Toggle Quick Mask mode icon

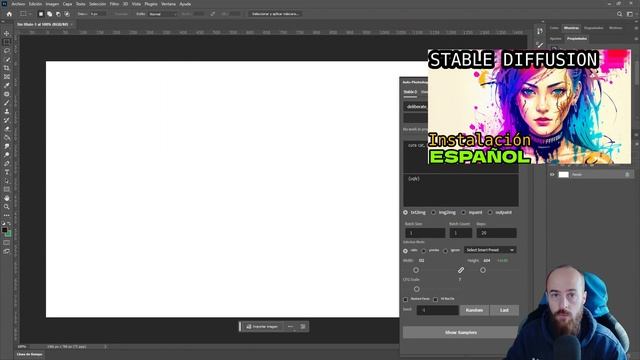coord(7,242)
